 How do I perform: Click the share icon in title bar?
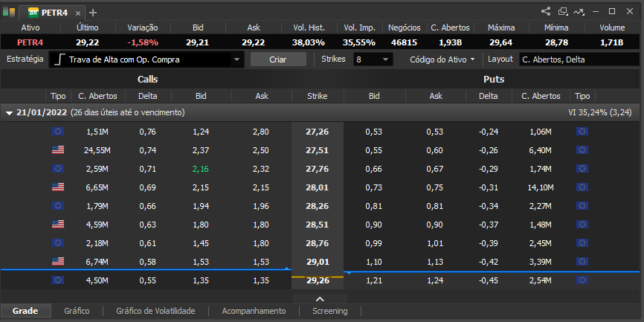coord(545,11)
